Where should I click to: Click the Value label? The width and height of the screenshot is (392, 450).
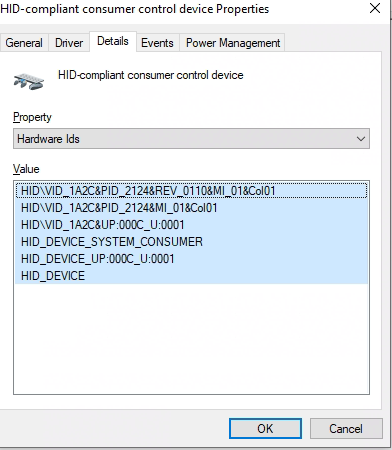tap(26, 169)
